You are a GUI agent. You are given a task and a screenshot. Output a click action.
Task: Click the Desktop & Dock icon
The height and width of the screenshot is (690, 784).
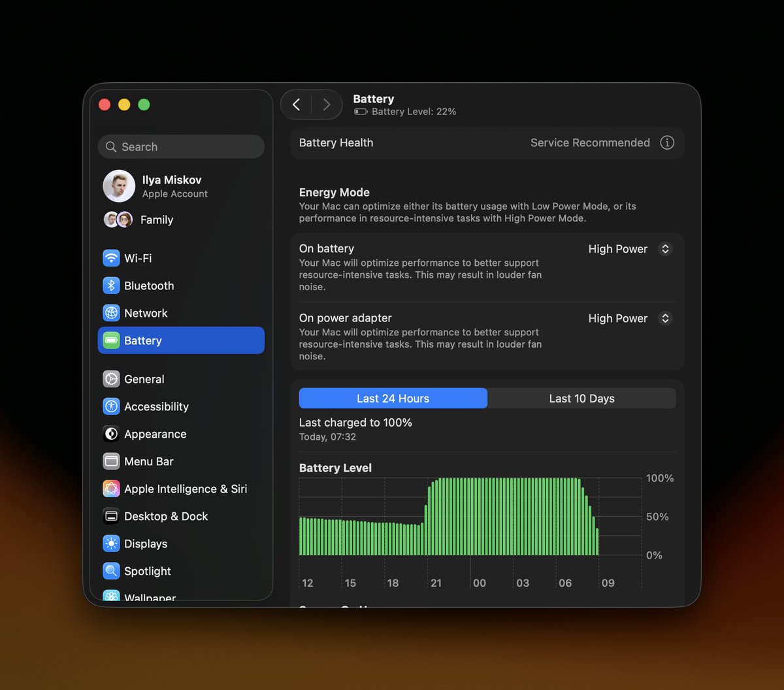coord(111,516)
